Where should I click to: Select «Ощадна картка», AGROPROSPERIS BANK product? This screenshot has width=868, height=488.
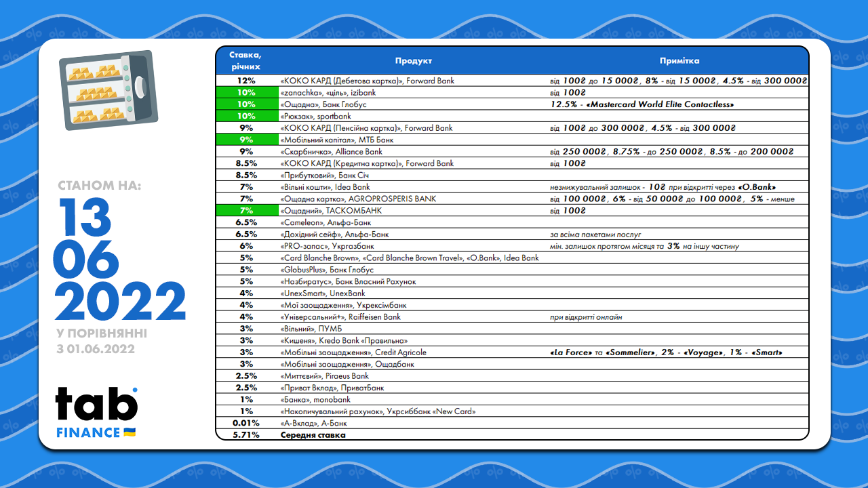(358, 199)
